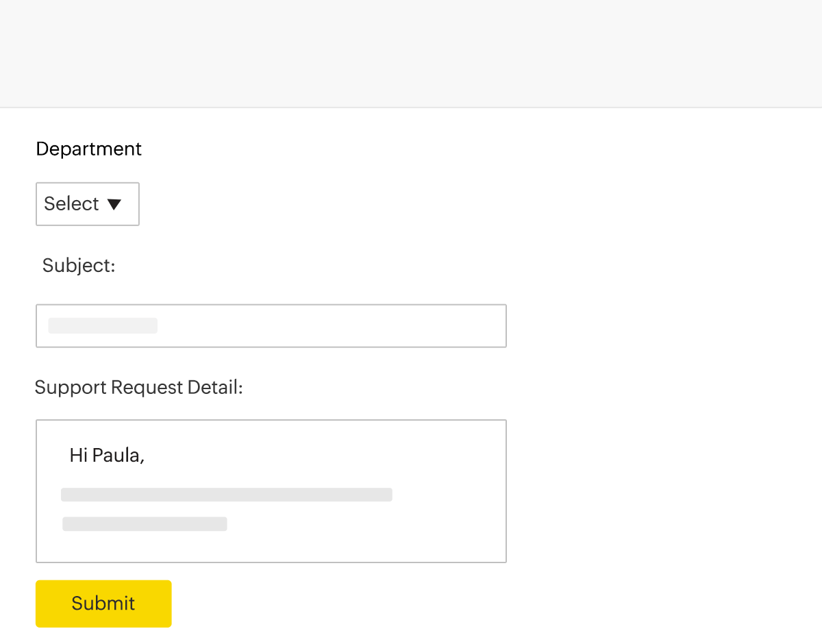This screenshot has width=822, height=644.
Task: Click the second placeholder bar in the detail box
Action: [x=144, y=524]
